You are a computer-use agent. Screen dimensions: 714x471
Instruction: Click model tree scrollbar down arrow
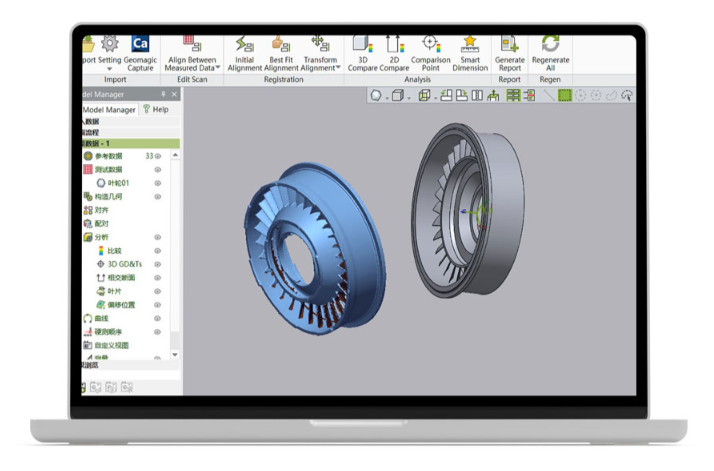[175, 354]
